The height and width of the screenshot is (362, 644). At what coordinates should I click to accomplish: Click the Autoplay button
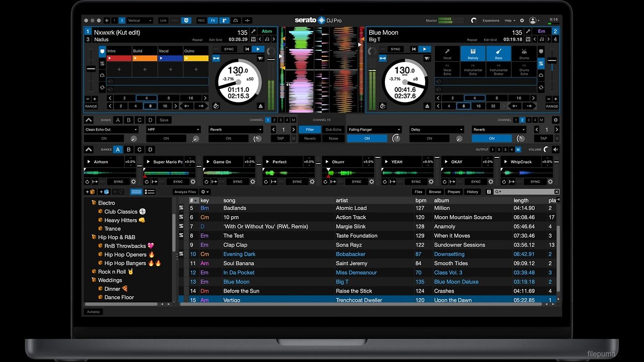click(94, 312)
